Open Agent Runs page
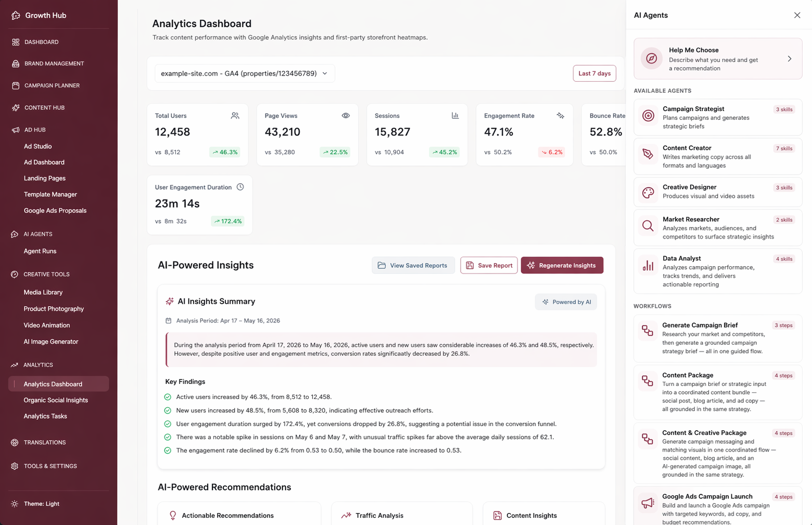Screen dimensions: 812x525 pyautogui.click(x=40, y=251)
